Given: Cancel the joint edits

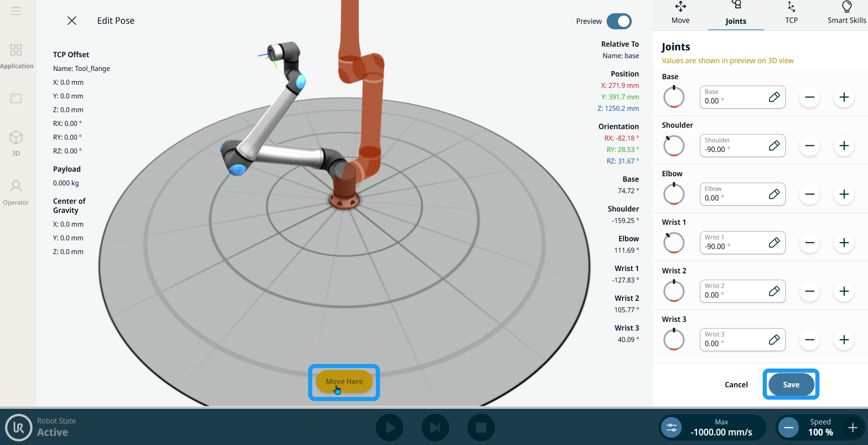Looking at the screenshot, I should (x=736, y=385).
